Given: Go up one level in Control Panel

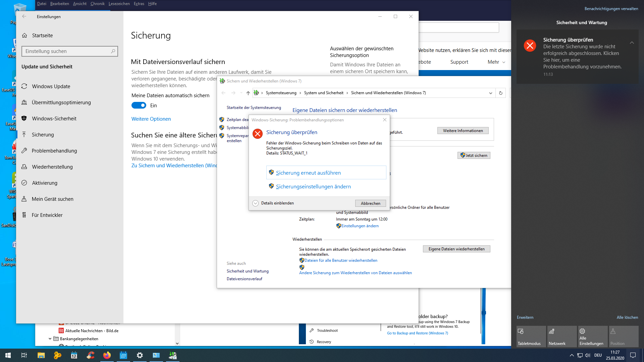Looking at the screenshot, I should point(248,93).
